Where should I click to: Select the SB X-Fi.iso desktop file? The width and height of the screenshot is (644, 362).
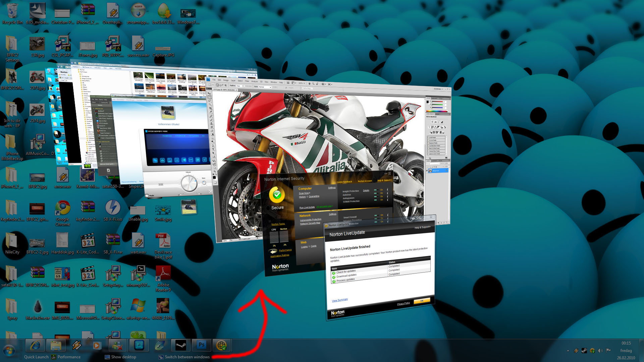point(113,211)
